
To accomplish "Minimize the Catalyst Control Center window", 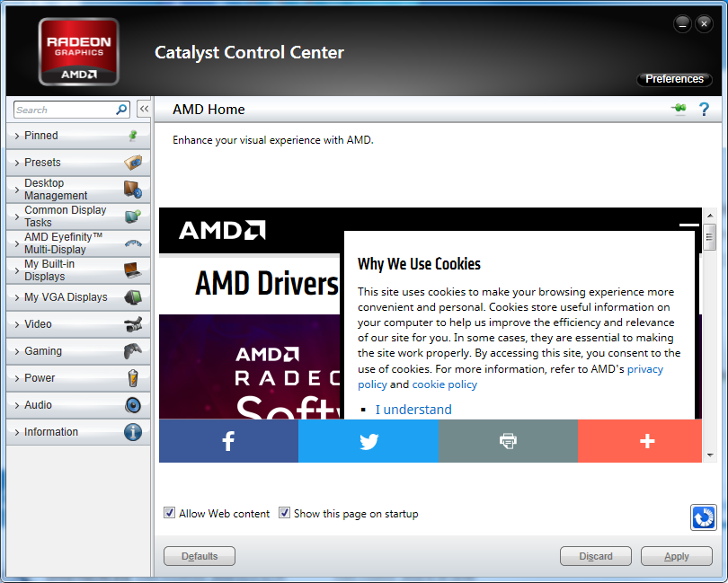I will coord(682,23).
